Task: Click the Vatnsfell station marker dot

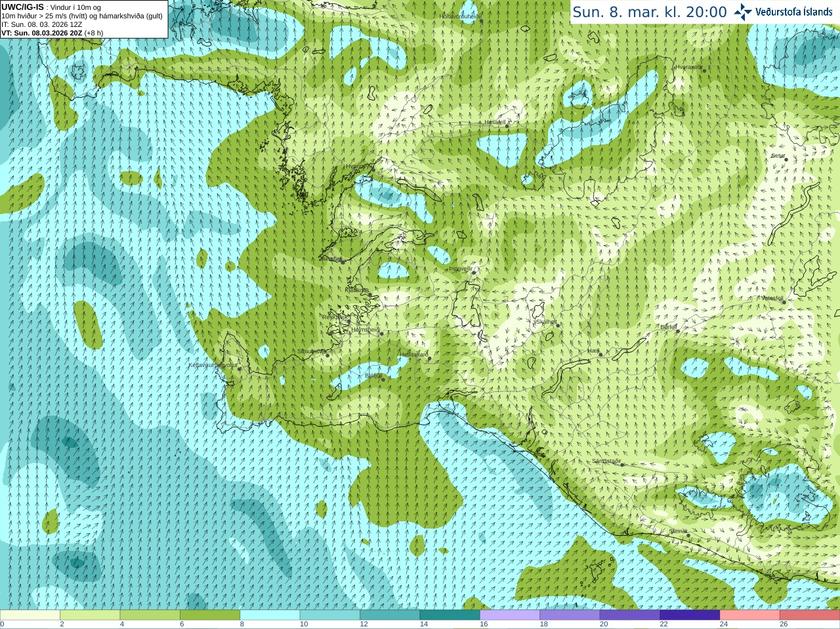Action: [x=784, y=302]
